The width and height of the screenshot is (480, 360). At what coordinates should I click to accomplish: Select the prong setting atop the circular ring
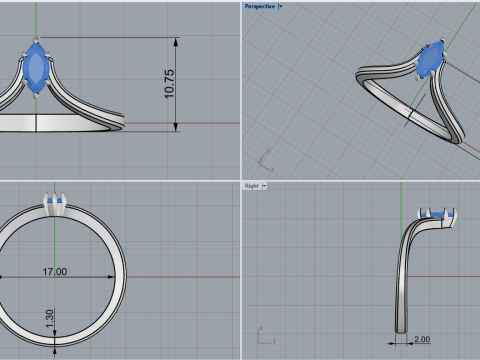pos(55,204)
